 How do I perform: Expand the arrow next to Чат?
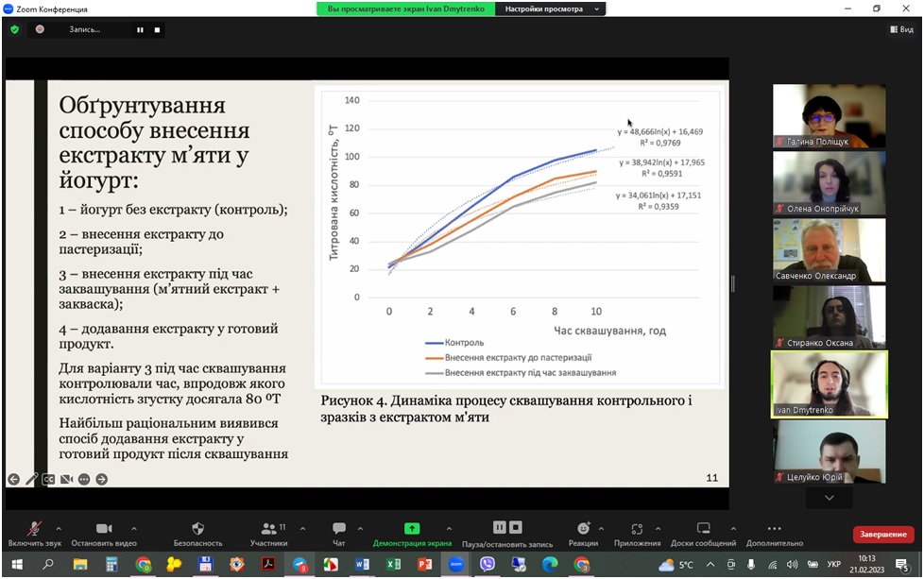[360, 528]
